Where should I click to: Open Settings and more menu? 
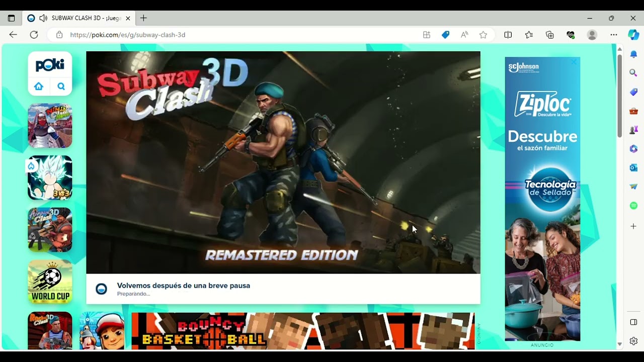(613, 35)
